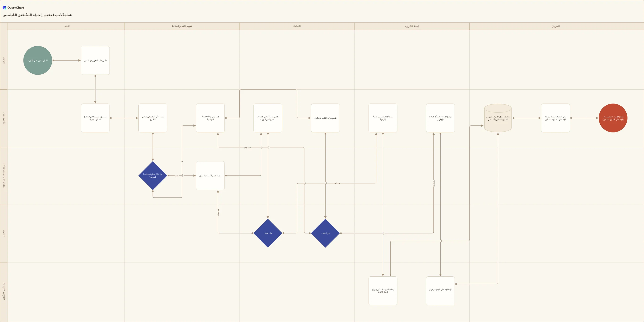Select the node 'قراءة الإصدار الجديد وإقراره'
Image resolution: width=644 pixels, height=322 pixels.
tap(440, 291)
